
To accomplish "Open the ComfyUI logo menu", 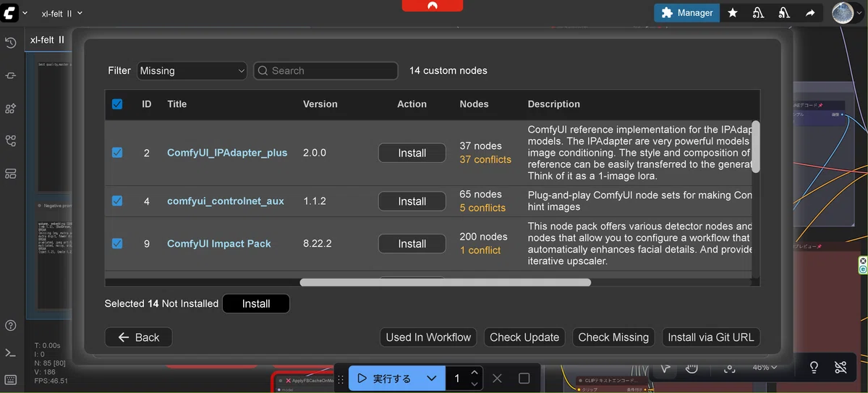I will (10, 12).
